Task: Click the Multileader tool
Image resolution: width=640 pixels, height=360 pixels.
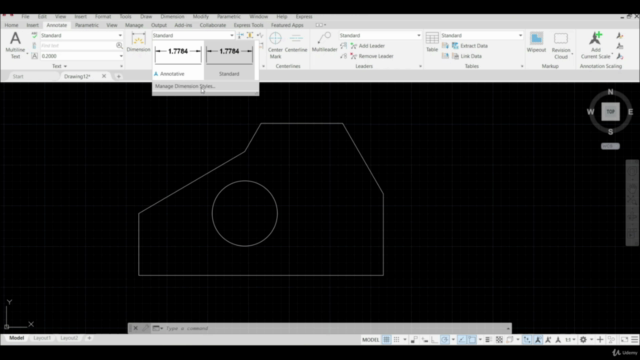Action: click(324, 42)
